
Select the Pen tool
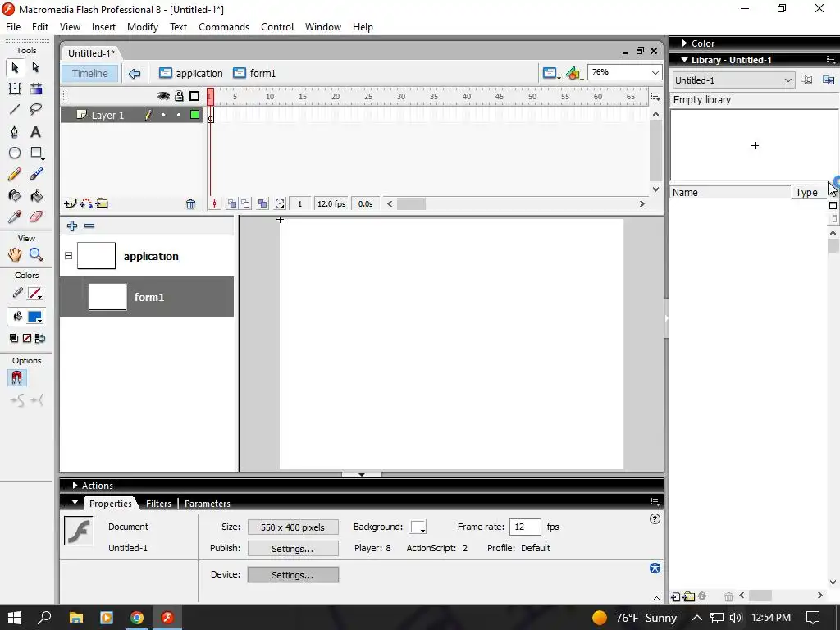click(x=15, y=132)
